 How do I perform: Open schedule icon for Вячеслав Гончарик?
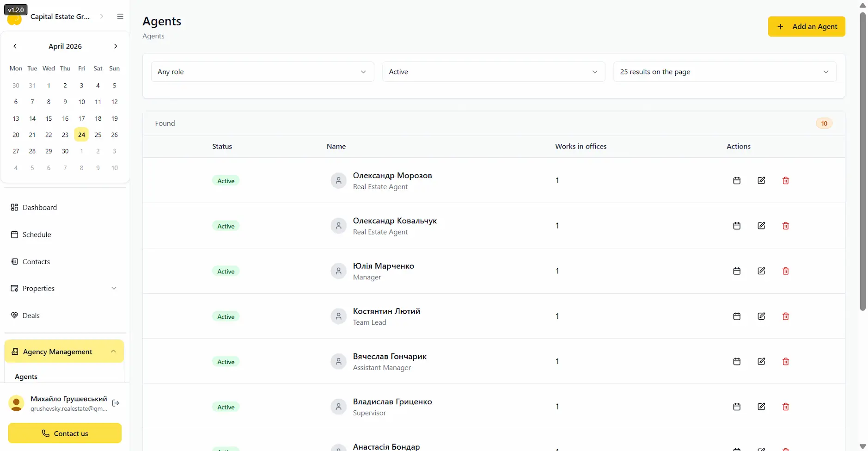click(x=737, y=362)
